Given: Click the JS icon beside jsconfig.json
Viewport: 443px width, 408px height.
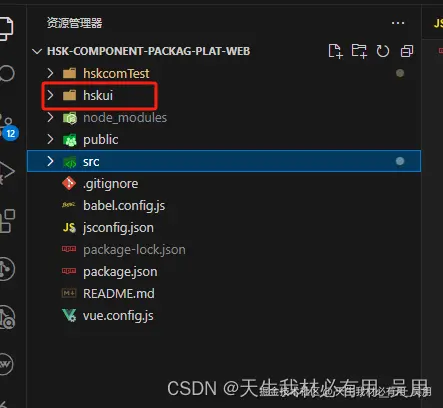Looking at the screenshot, I should click(69, 228).
